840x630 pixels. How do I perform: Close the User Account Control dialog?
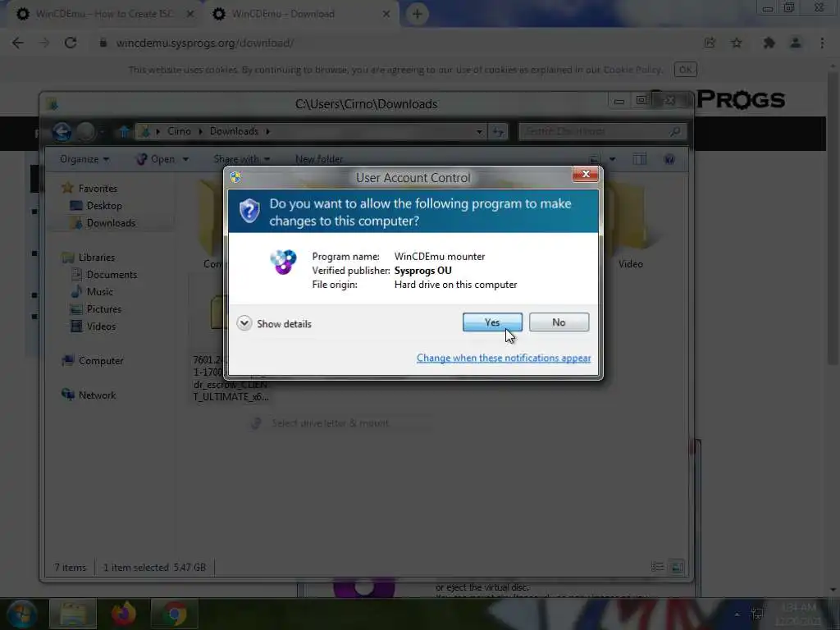click(585, 174)
